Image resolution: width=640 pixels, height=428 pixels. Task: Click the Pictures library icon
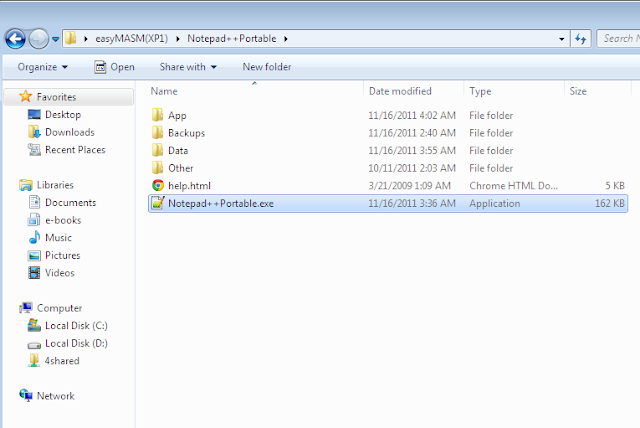[34, 255]
